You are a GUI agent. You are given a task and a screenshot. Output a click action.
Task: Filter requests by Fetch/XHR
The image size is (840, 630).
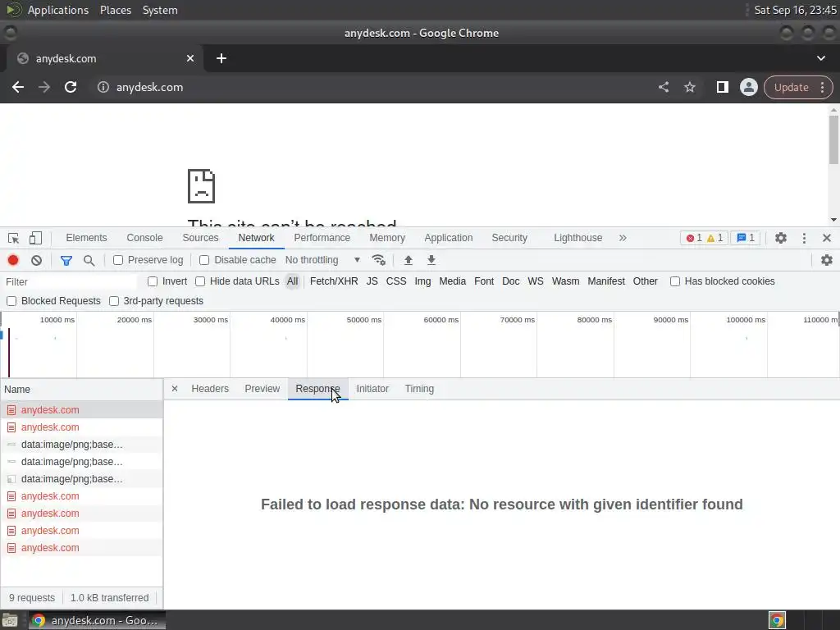pos(334,282)
